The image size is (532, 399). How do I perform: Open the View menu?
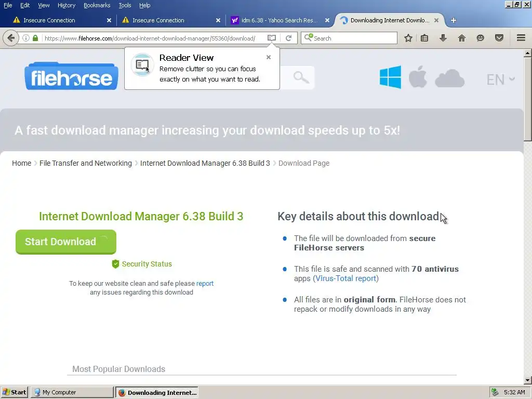pyautogui.click(x=44, y=5)
